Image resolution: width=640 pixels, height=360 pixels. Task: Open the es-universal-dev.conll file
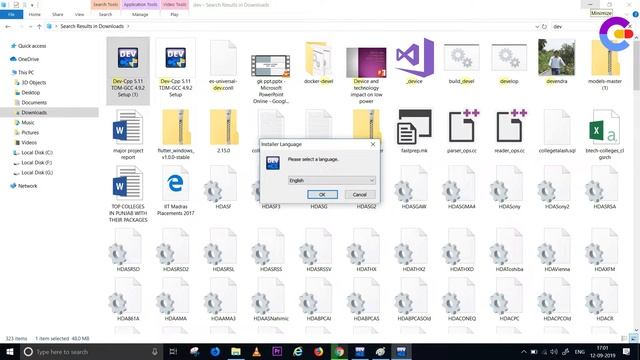pos(223,65)
